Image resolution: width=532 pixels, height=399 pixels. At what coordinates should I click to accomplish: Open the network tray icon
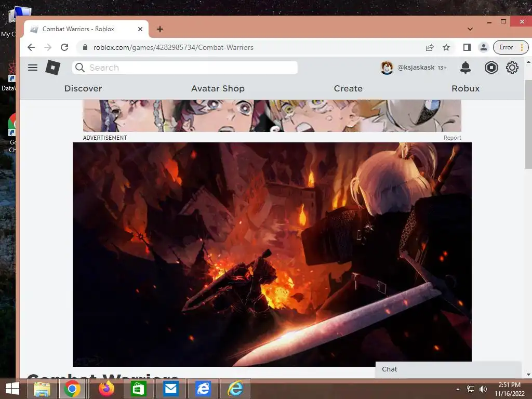coord(471,389)
